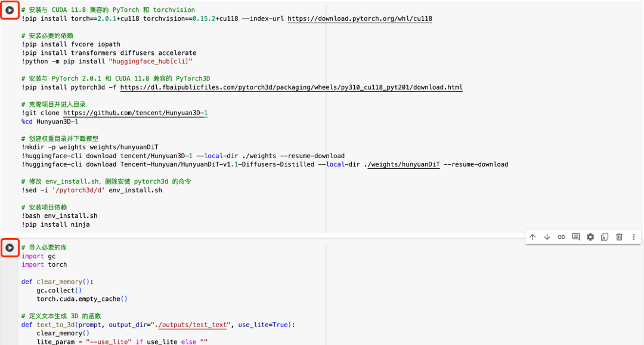Click 'def clear_memory():' definition
The image size is (644, 345).
(x=57, y=282)
